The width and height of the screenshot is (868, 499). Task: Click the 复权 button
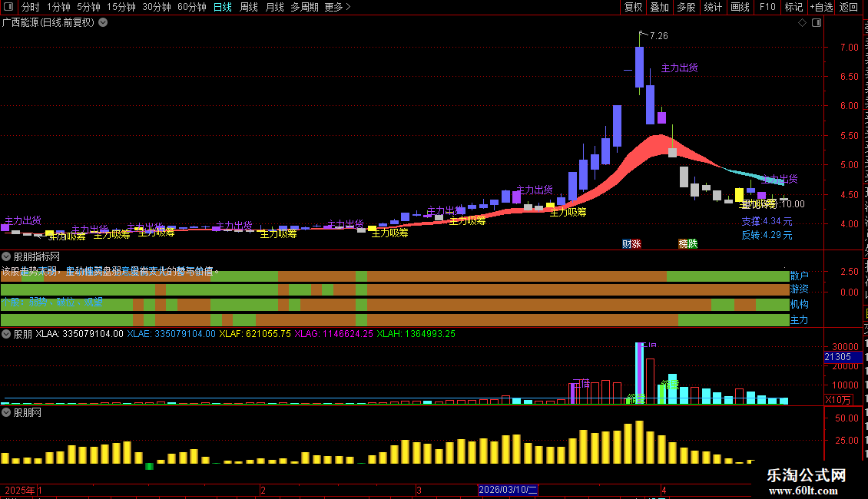[633, 7]
